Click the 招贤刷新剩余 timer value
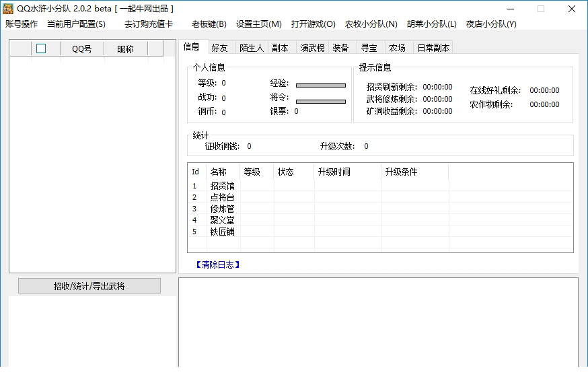This screenshot has width=588, height=381. click(x=437, y=87)
